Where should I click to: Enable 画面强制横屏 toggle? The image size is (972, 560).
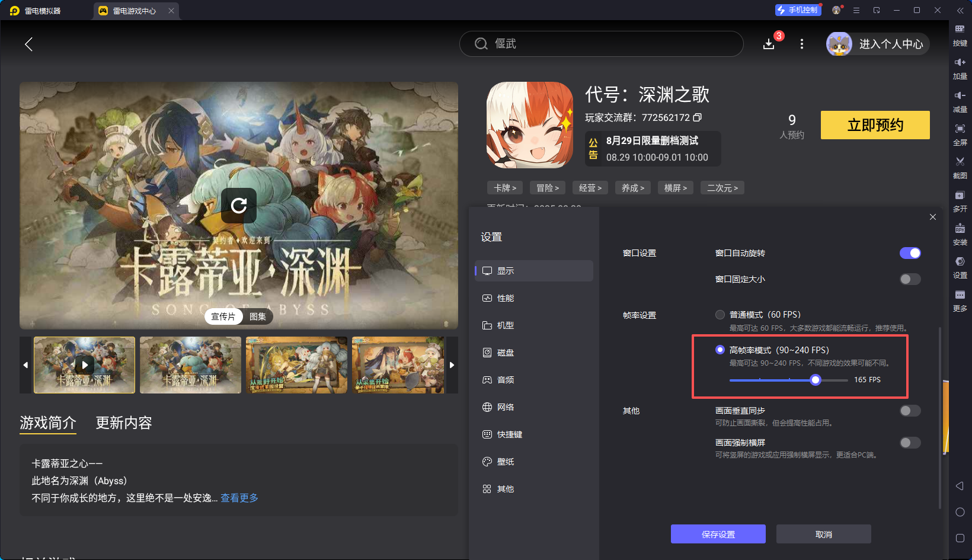910,443
